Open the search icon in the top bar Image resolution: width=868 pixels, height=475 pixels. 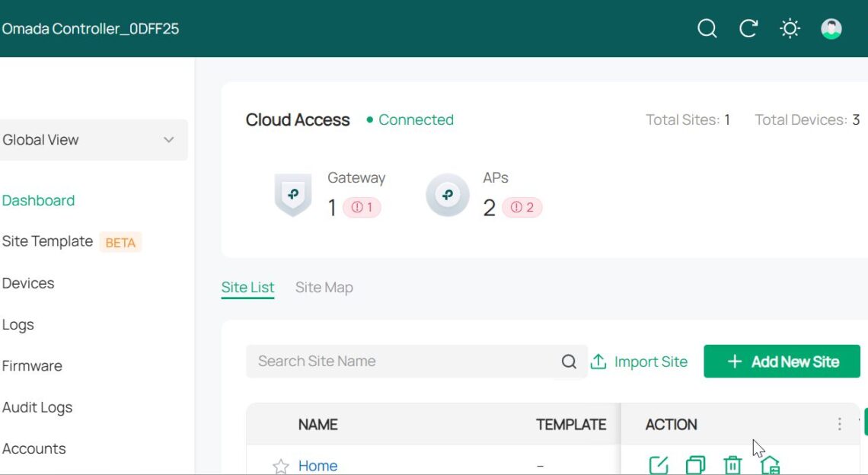coord(707,28)
